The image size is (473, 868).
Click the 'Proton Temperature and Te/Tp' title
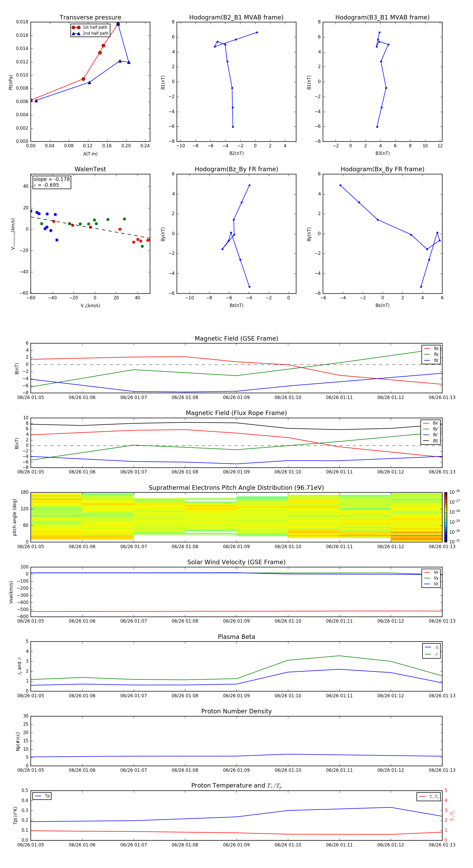tap(236, 785)
